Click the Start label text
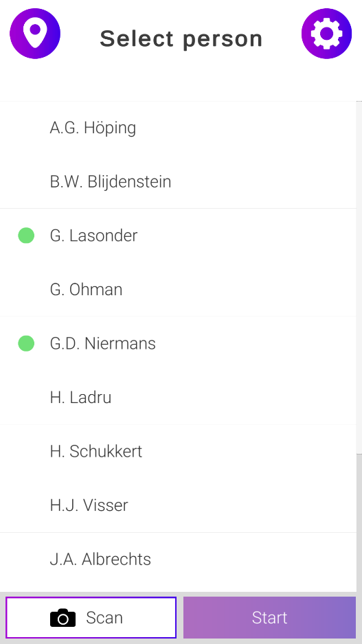Image resolution: width=362 pixels, height=644 pixels. click(x=269, y=618)
